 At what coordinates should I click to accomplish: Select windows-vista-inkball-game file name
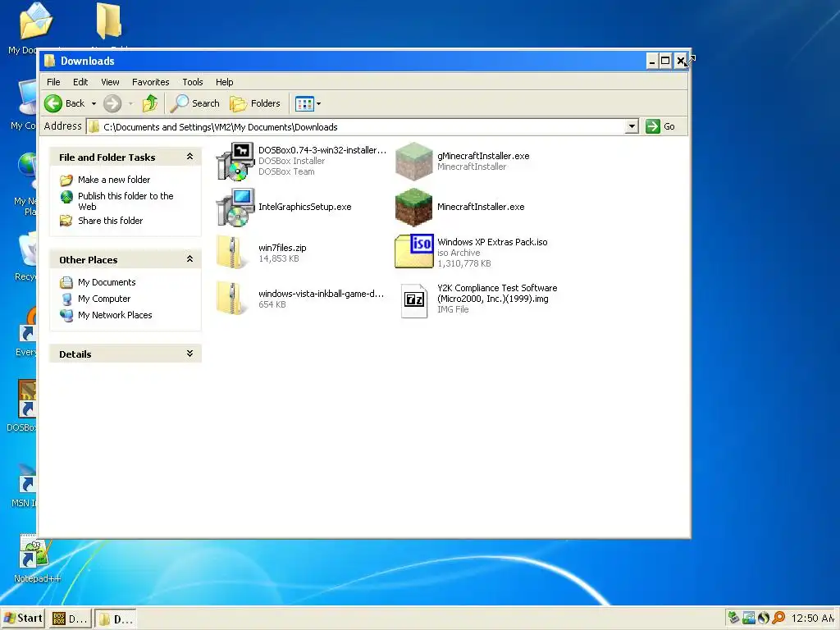point(321,294)
